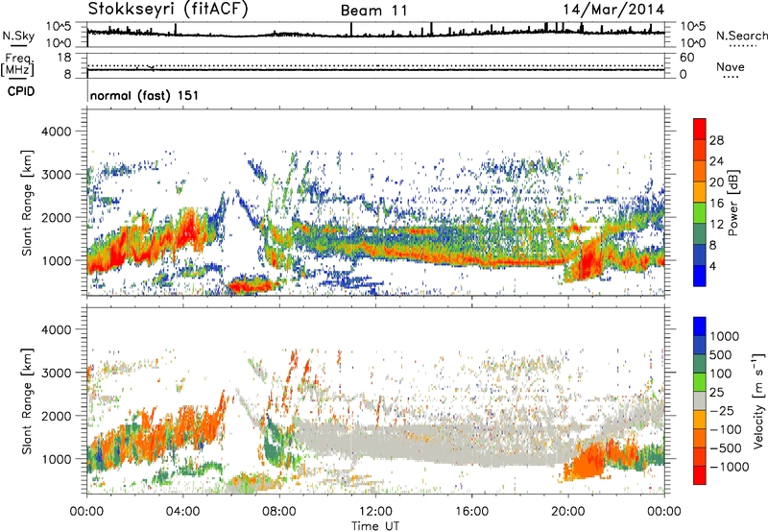Select the 3000 tick in the velocity panel
The image size is (768, 532).
pyautogui.click(x=56, y=373)
